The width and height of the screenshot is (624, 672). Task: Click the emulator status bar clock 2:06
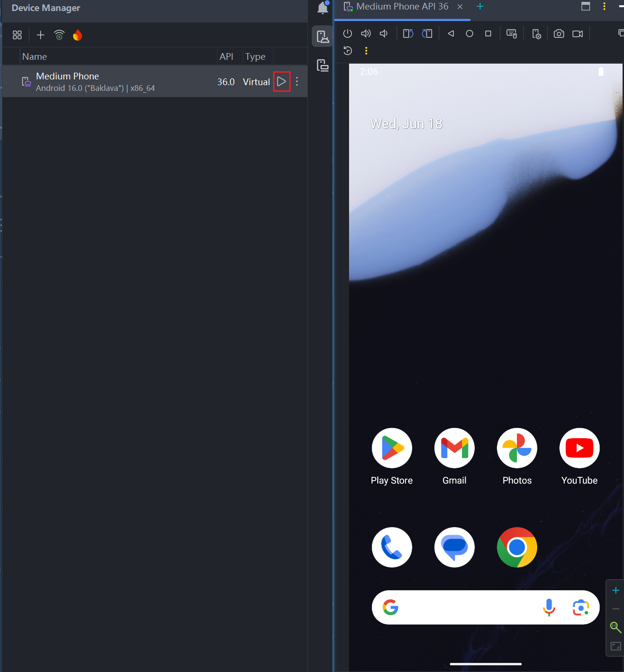[x=369, y=72]
